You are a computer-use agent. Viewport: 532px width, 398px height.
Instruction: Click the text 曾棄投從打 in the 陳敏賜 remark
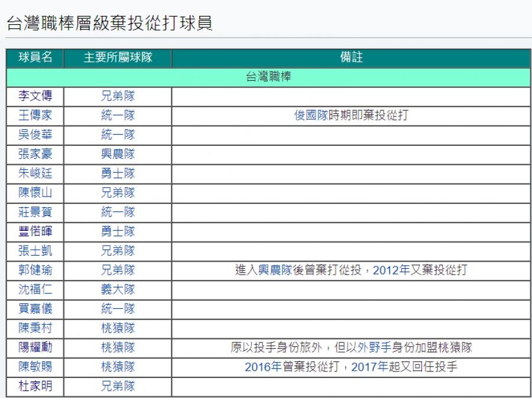pyautogui.click(x=311, y=367)
